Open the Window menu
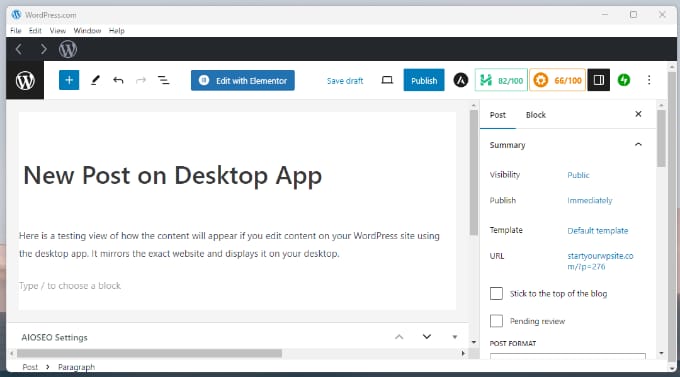This screenshot has height=377, width=680. click(x=87, y=30)
